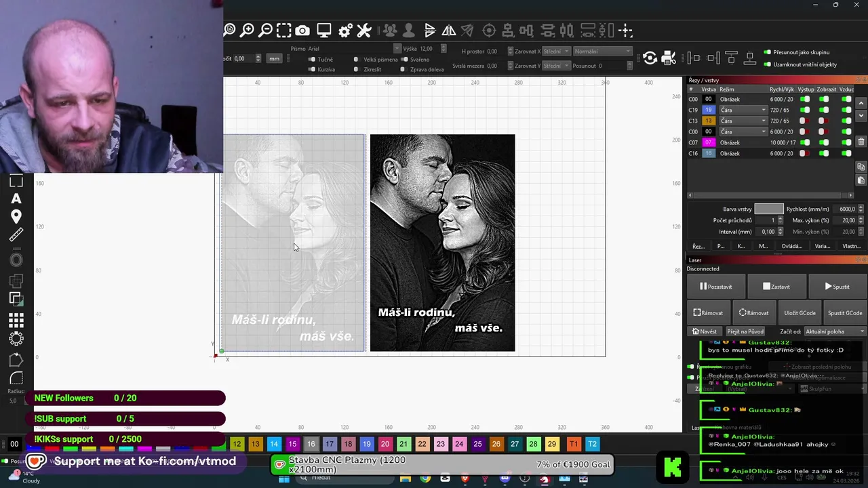Open mode dropdown for layer C13
This screenshot has height=488, width=868.
click(743, 121)
